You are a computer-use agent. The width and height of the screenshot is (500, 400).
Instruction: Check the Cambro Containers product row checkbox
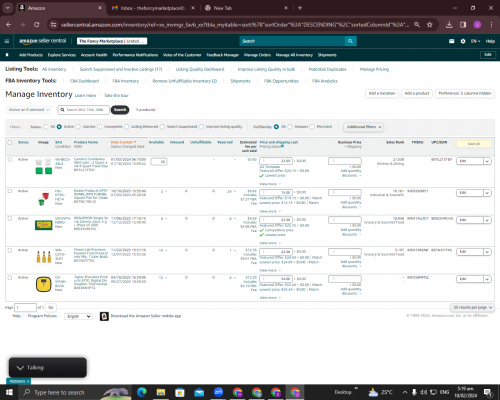tap(10, 160)
